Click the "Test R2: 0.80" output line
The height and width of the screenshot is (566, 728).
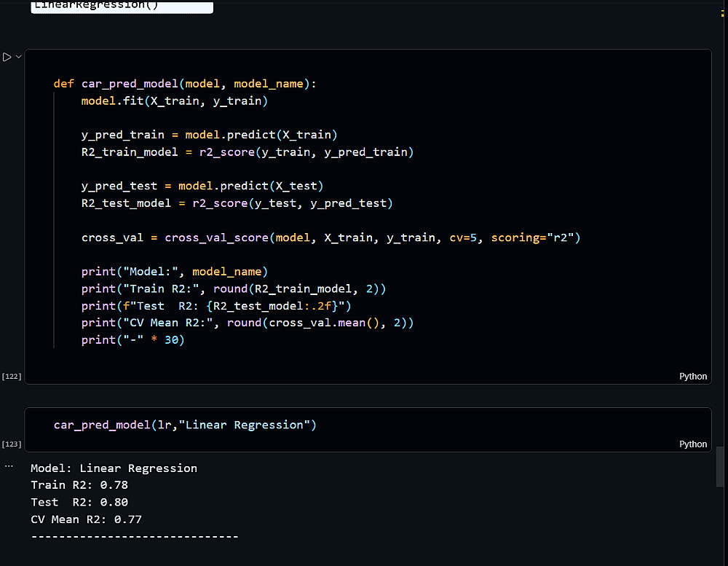(x=79, y=503)
